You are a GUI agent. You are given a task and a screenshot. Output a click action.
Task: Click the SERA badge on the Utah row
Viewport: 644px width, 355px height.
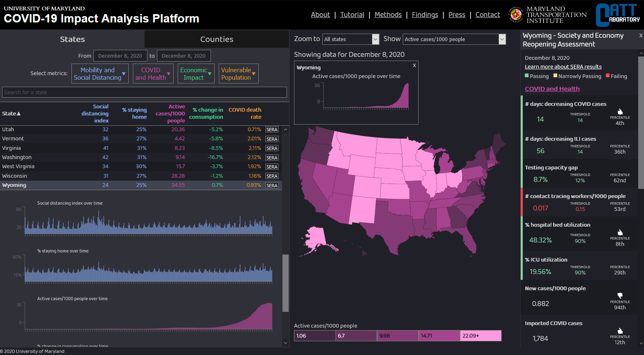point(272,129)
